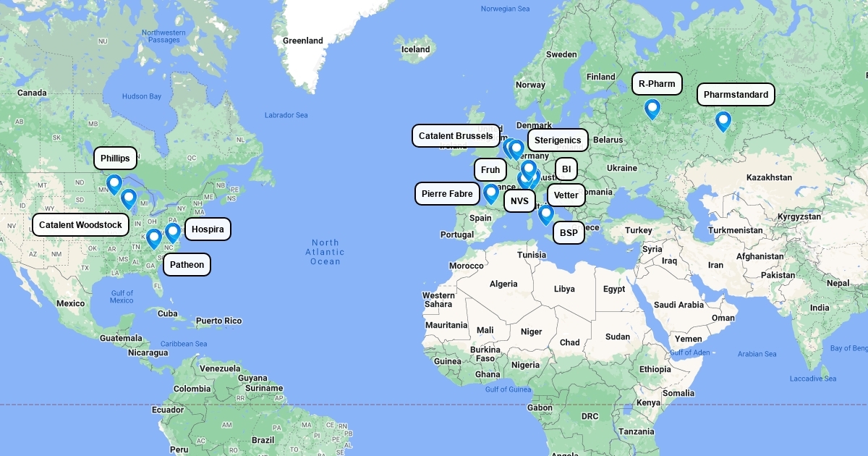Click the map pin beneath the Pharmstandard label

point(723,121)
